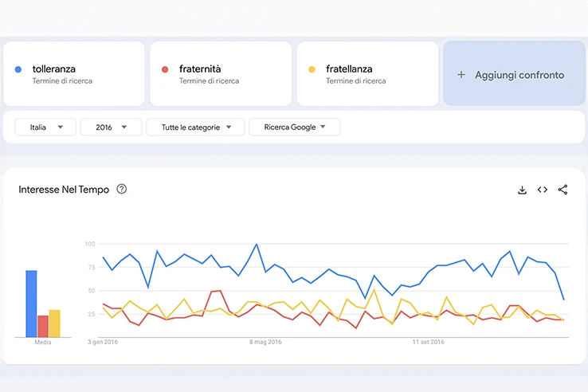588x392 pixels.
Task: Open the Italia country dropdown
Action: (45, 127)
